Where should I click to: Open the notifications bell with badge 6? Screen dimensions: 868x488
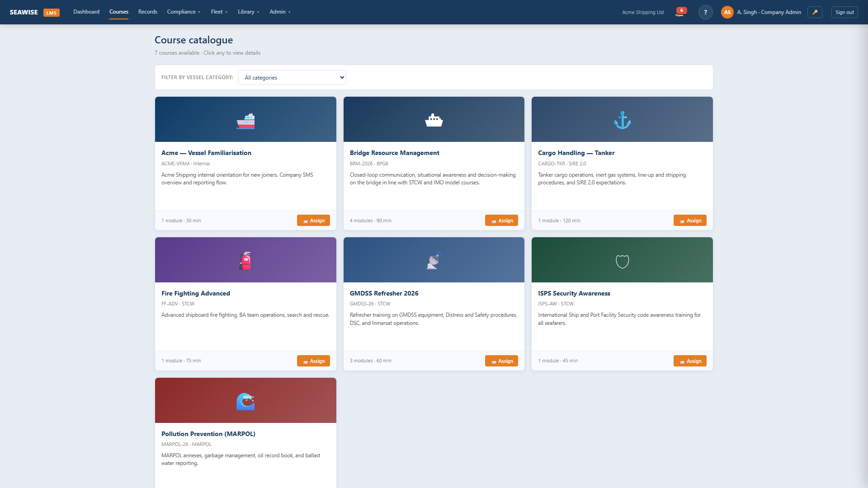[x=680, y=12]
